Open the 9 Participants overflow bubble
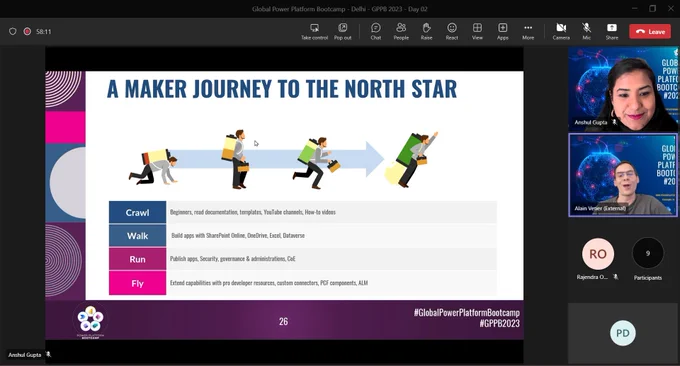This screenshot has width=680, height=366. coord(647,253)
